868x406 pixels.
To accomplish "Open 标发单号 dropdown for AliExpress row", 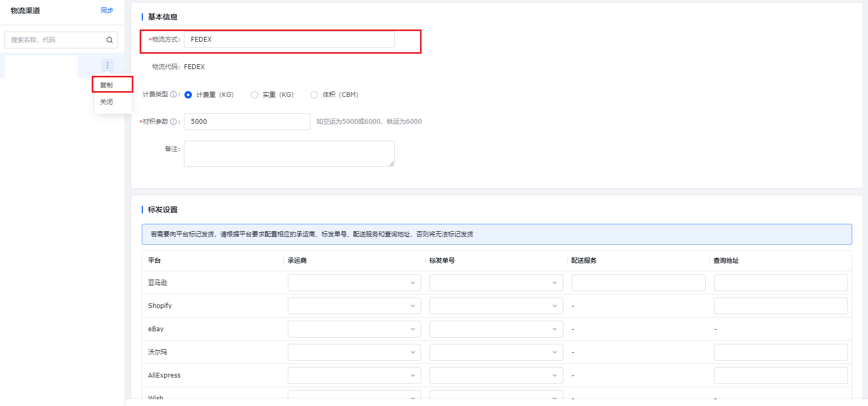I will tap(496, 375).
